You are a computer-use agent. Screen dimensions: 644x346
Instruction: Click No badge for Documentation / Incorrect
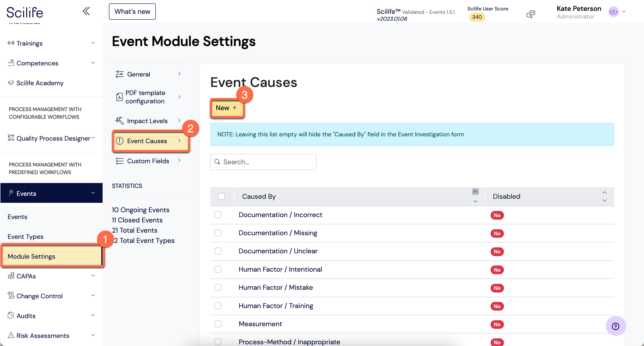click(x=497, y=215)
